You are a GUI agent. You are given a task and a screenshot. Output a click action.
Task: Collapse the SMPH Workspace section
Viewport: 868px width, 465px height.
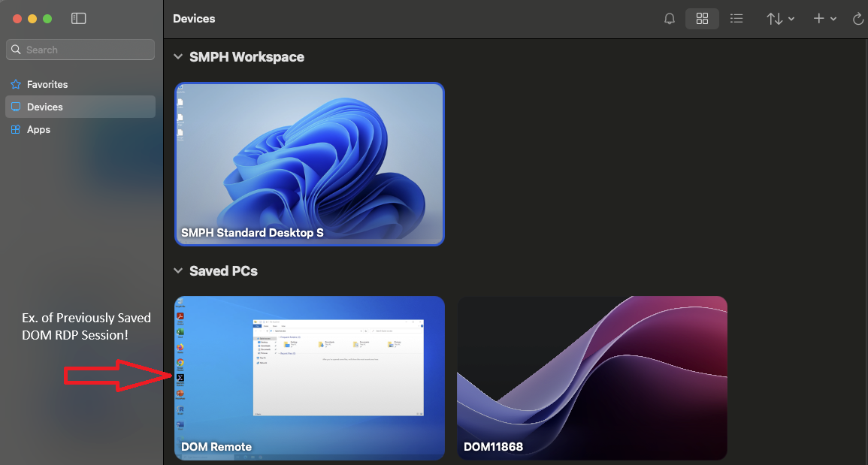(177, 56)
